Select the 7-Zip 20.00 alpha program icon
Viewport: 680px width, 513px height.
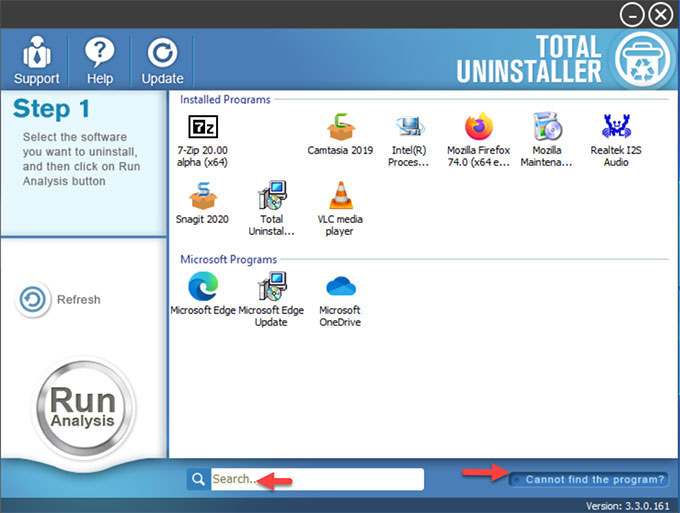tap(203, 127)
